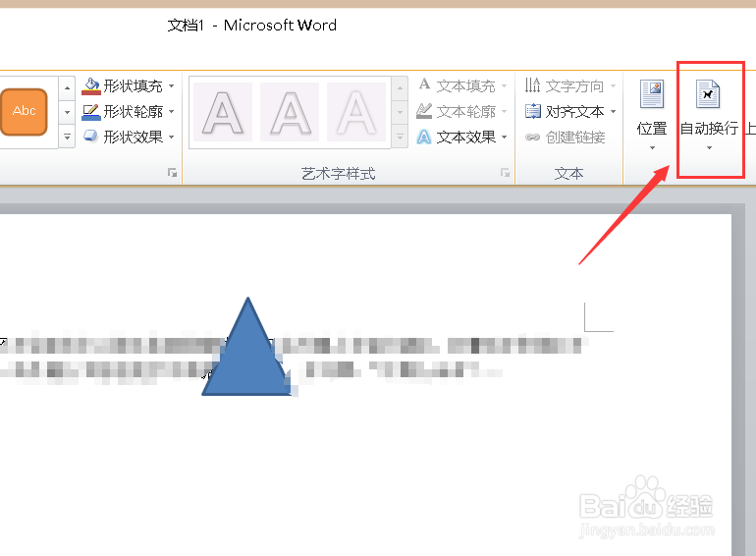Image resolution: width=756 pixels, height=556 pixels.
Task: Click the 形状轮廓 text label
Action: click(x=134, y=112)
